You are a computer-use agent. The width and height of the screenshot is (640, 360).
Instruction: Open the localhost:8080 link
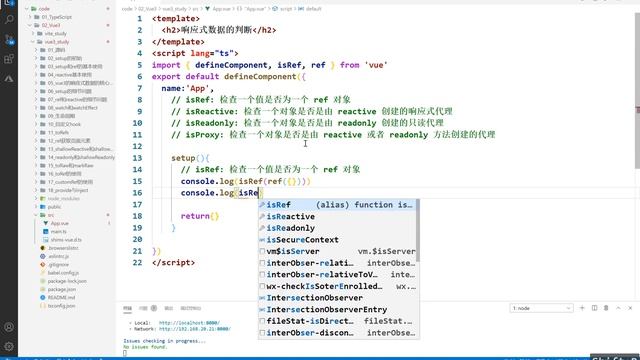pos(189,323)
